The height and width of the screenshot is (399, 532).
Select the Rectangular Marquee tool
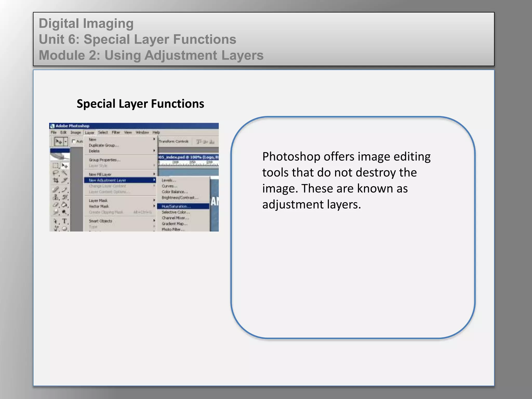[56, 165]
